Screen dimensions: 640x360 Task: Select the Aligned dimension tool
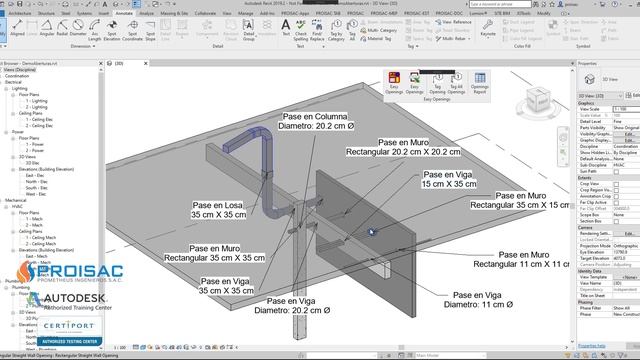18,29
